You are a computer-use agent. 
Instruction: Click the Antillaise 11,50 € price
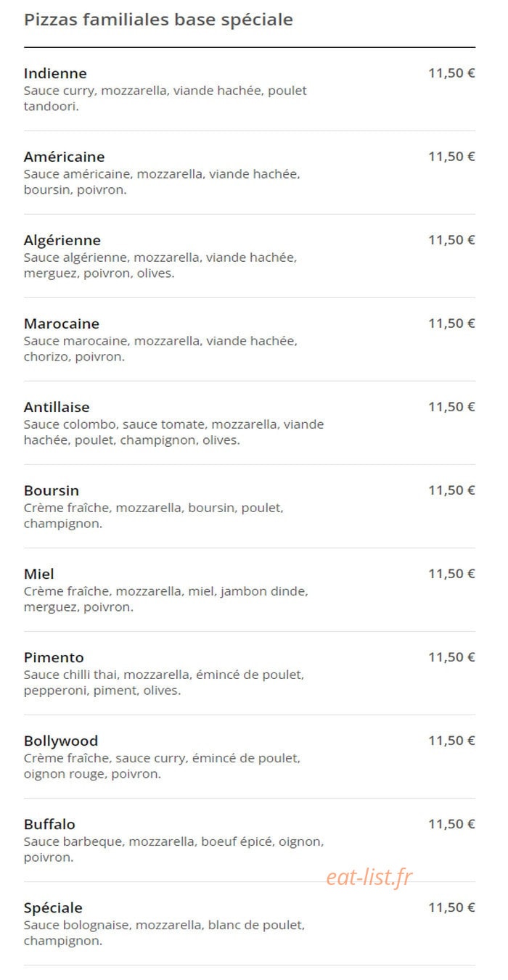(x=451, y=407)
